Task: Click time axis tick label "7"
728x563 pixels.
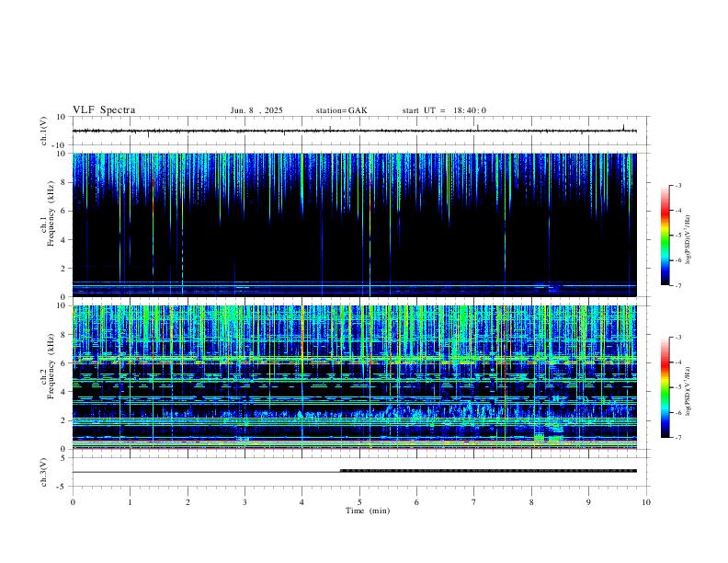Action: 474,502
